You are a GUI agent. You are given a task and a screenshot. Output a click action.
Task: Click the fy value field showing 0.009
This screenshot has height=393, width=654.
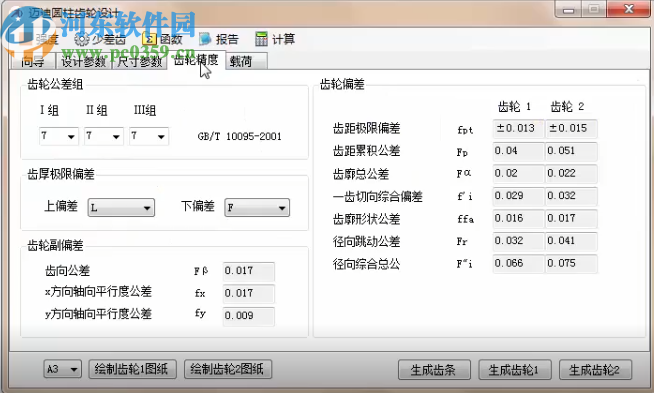249,316
